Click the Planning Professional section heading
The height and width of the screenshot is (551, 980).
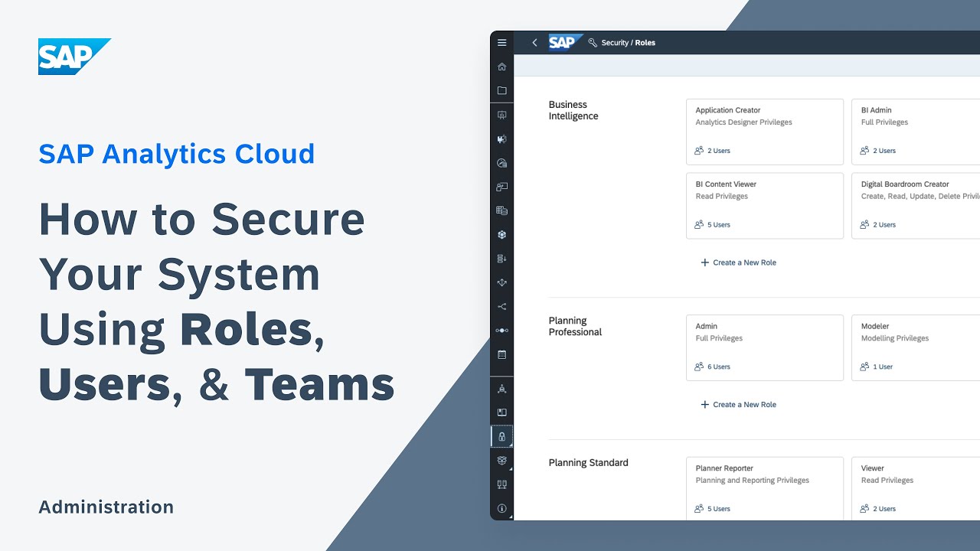575,327
